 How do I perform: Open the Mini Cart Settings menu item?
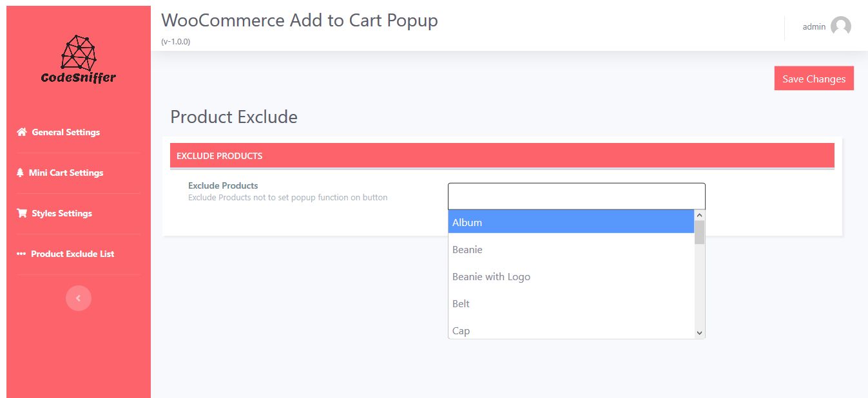point(66,173)
